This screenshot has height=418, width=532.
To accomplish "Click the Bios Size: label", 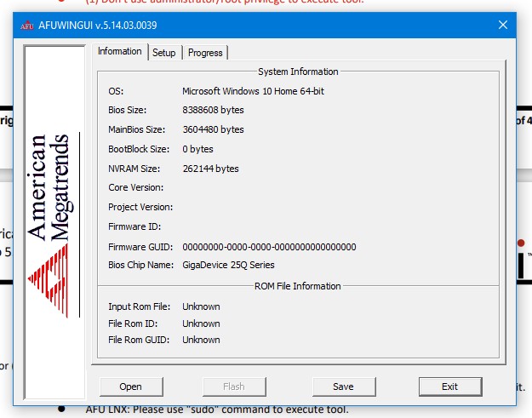I will [127, 110].
